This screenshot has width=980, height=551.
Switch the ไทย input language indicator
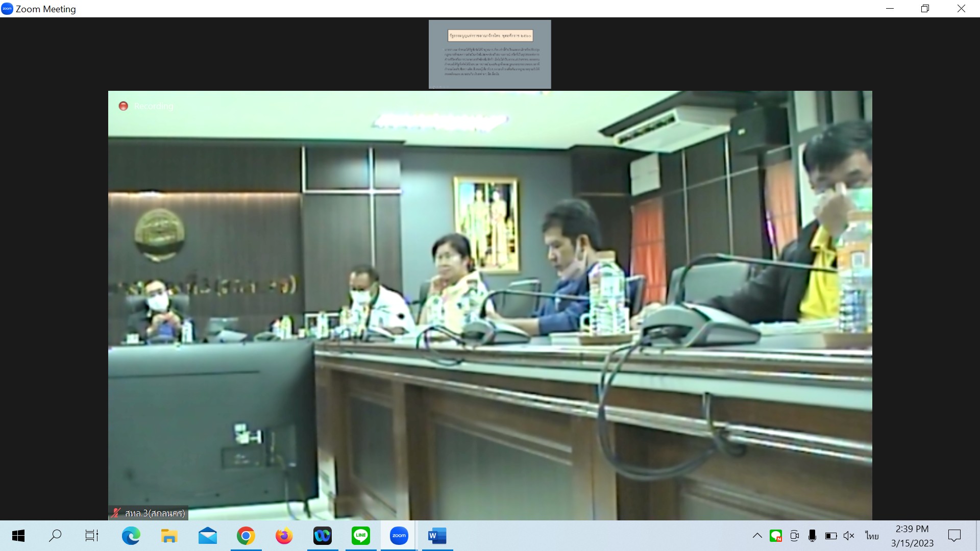click(872, 536)
